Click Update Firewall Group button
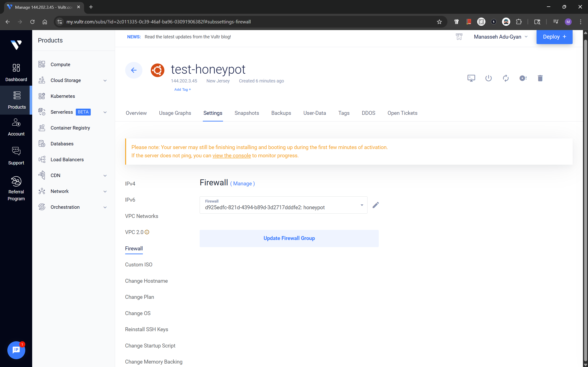This screenshot has width=588, height=367. coord(289,238)
